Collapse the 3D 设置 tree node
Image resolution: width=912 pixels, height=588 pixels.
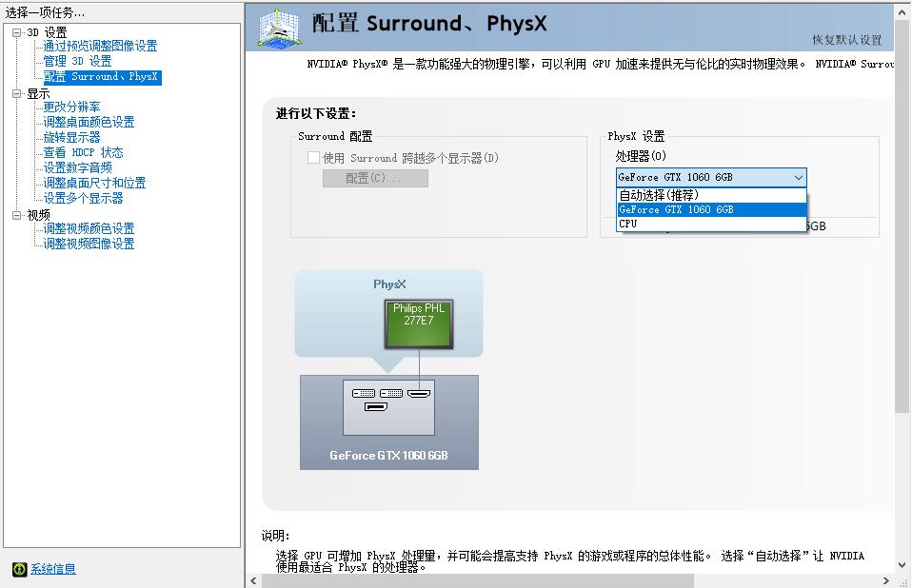pyautogui.click(x=17, y=32)
